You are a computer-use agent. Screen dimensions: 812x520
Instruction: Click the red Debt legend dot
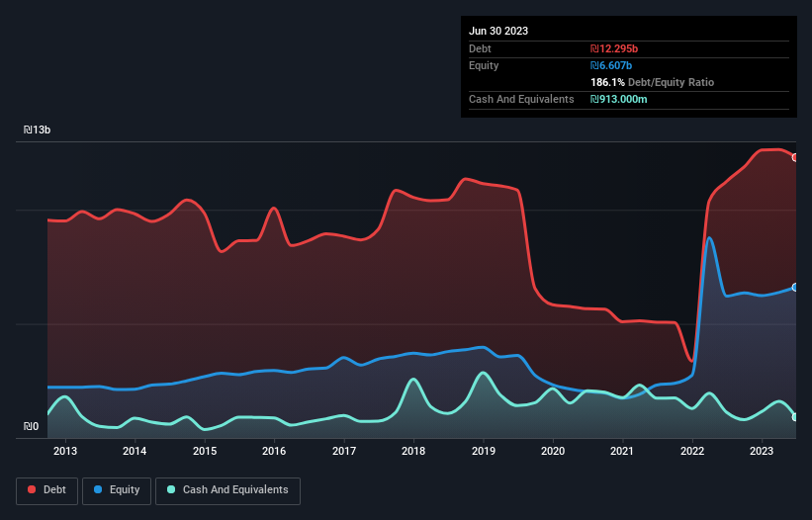coord(32,489)
